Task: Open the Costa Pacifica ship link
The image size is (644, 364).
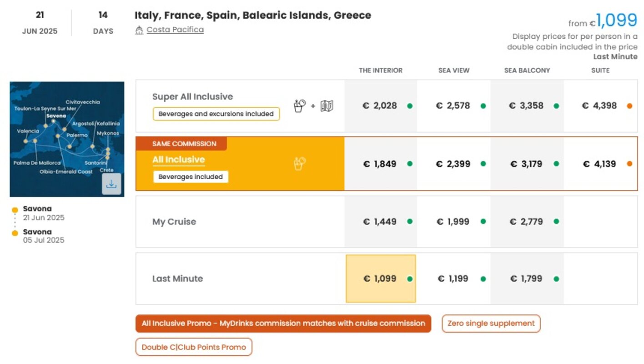Action: coord(175,30)
